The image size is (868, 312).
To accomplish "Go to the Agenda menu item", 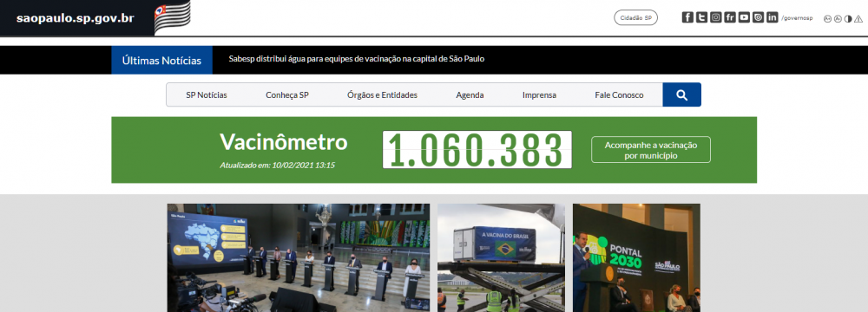I will [x=470, y=94].
